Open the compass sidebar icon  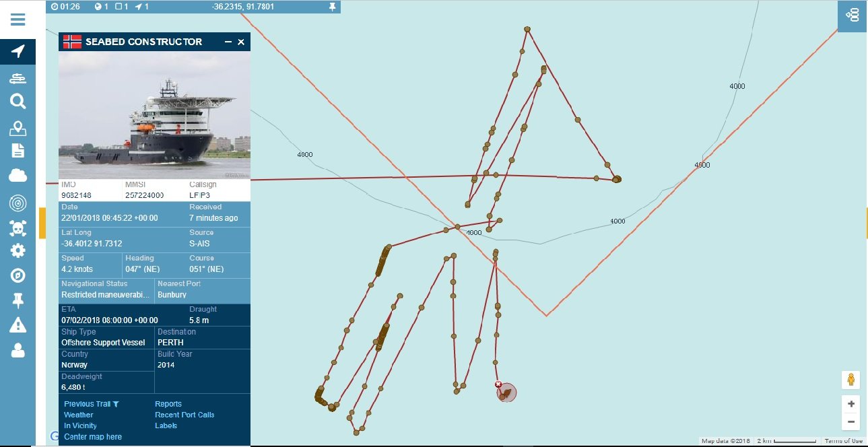point(18,275)
